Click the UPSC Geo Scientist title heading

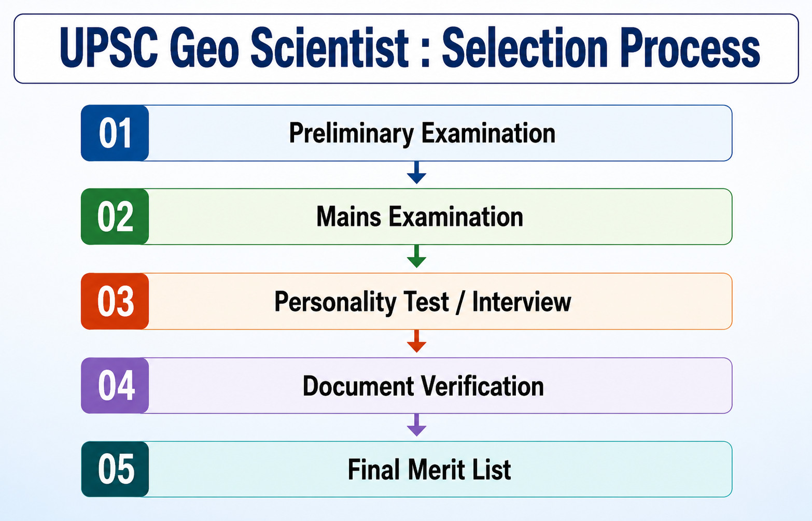pyautogui.click(x=410, y=49)
